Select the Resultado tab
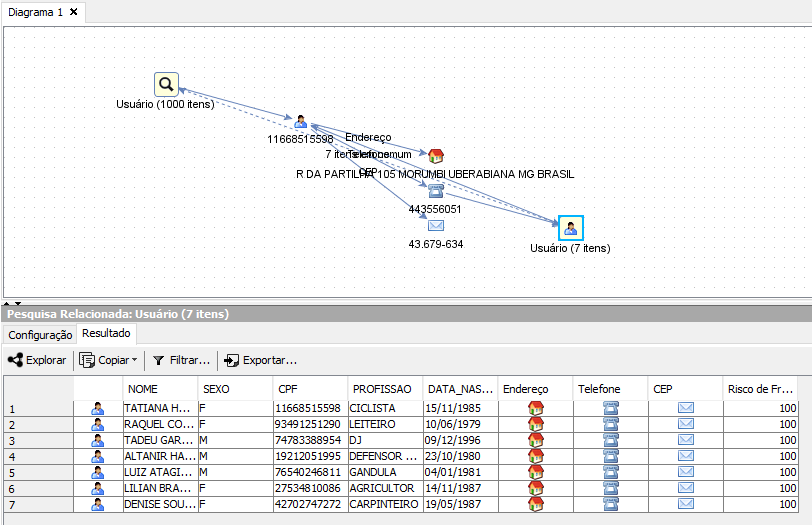The width and height of the screenshot is (812, 525). tap(106, 334)
